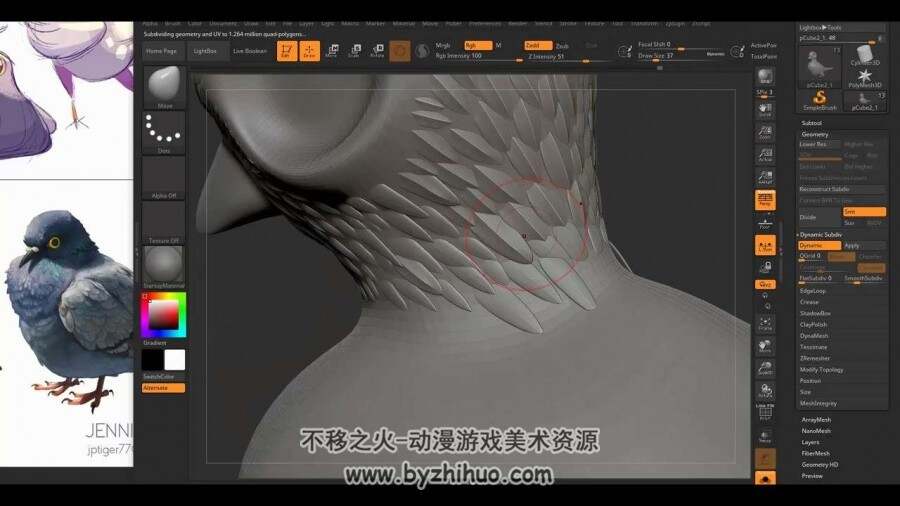Toggle the Gizmo 3D orange circle button
This screenshot has height=506, width=900.
400,51
